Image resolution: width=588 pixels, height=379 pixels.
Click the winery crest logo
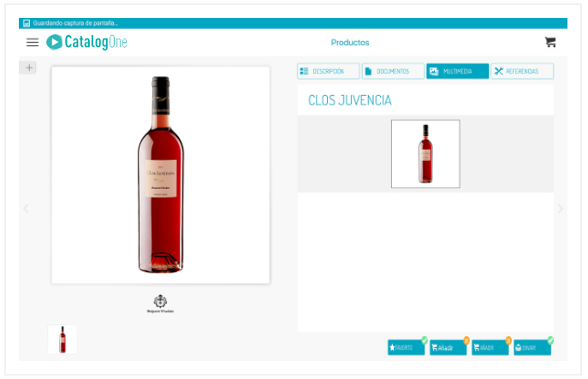pos(160,304)
